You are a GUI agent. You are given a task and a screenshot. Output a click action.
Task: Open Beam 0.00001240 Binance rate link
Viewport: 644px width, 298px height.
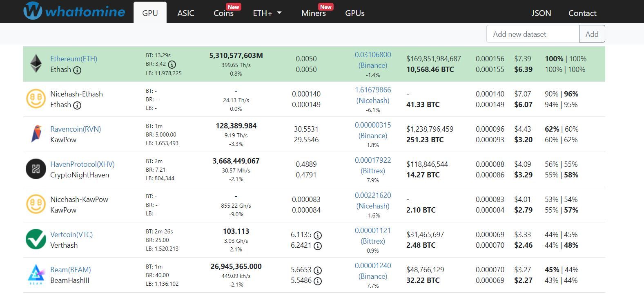tap(373, 271)
